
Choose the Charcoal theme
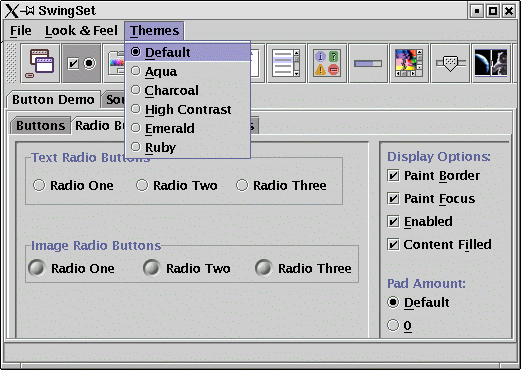click(x=188, y=90)
